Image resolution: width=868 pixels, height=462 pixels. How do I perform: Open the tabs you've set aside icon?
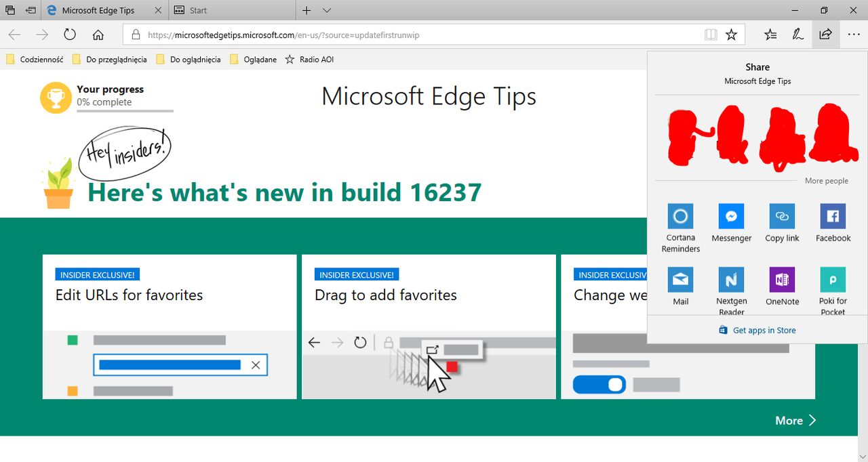tap(10, 10)
